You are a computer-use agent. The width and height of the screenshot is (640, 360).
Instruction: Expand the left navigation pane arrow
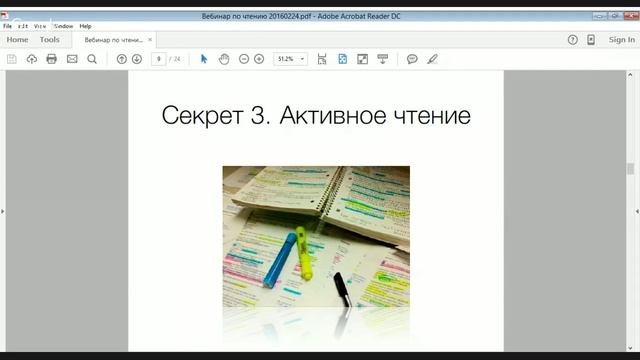point(2,211)
